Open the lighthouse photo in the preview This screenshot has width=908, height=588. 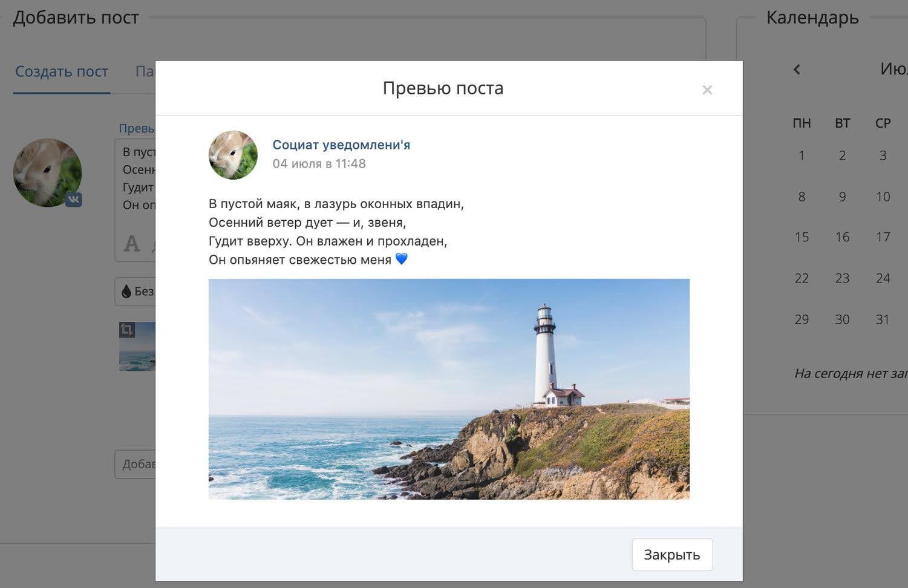[448, 388]
